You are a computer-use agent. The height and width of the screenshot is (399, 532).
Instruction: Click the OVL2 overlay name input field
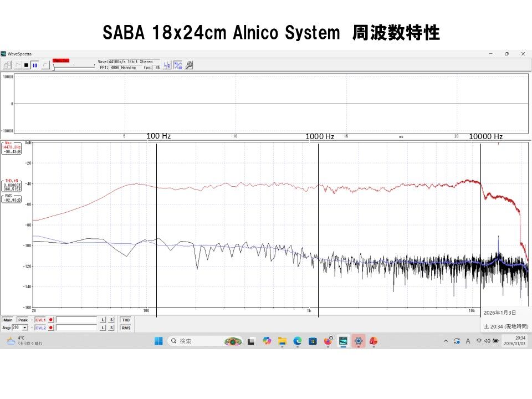pyautogui.click(x=76, y=328)
